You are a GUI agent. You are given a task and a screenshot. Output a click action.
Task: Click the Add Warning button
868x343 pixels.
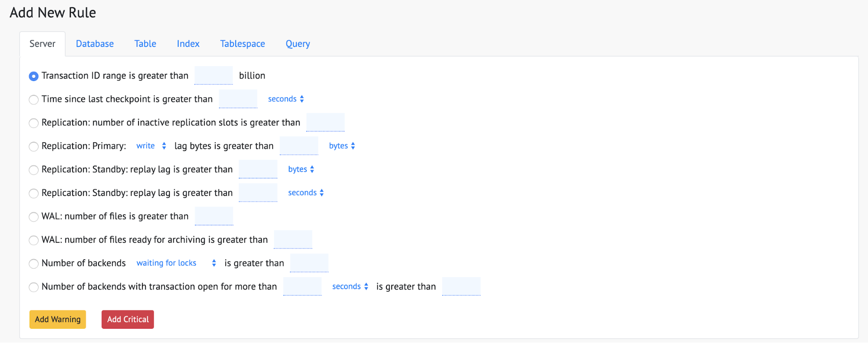pos(58,320)
